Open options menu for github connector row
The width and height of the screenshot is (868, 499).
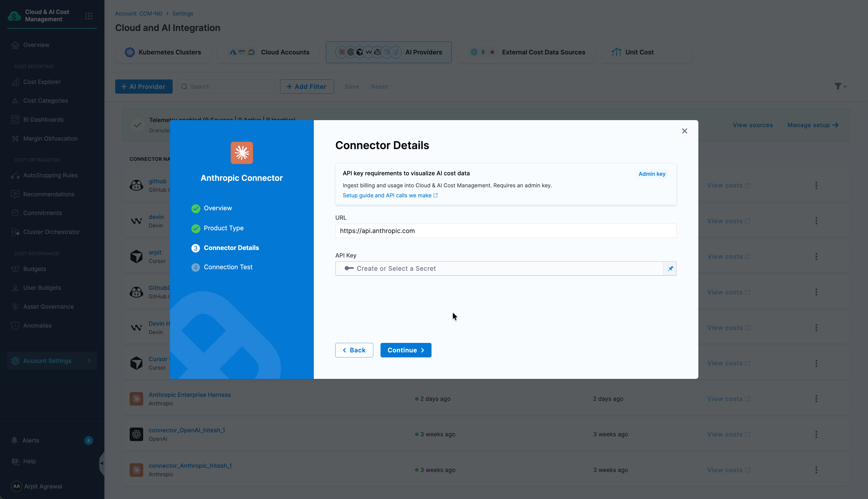coord(816,185)
